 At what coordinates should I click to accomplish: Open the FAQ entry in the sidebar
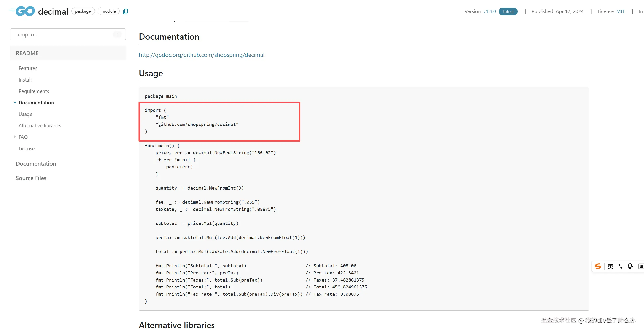tap(23, 137)
